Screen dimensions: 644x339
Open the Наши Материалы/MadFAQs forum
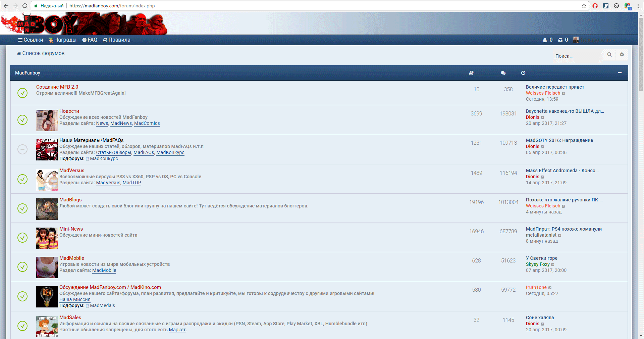pyautogui.click(x=91, y=140)
